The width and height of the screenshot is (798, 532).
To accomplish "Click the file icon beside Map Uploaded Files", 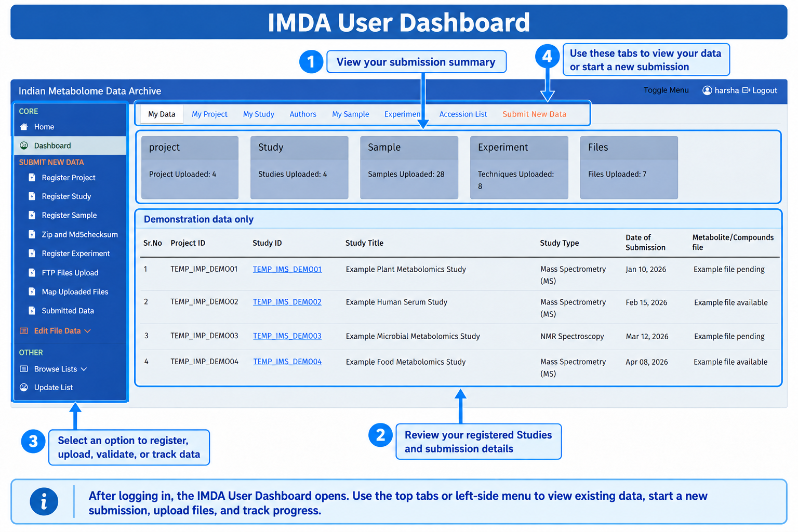I will point(32,292).
